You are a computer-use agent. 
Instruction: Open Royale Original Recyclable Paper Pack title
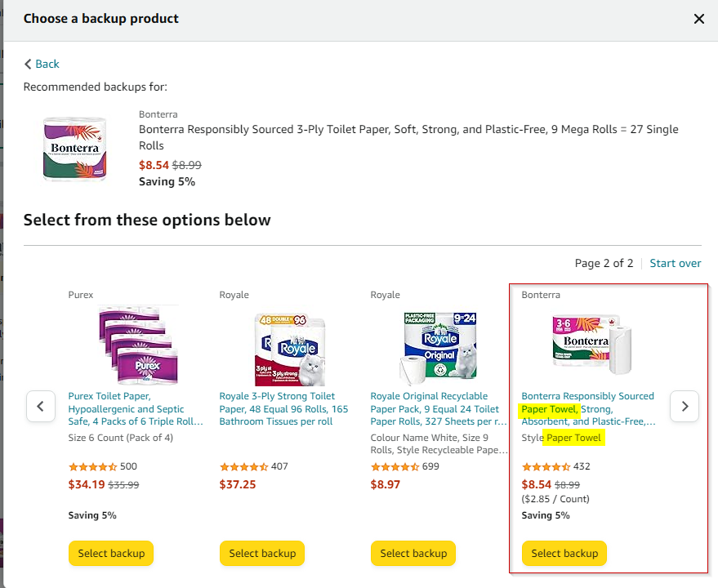[x=435, y=408]
